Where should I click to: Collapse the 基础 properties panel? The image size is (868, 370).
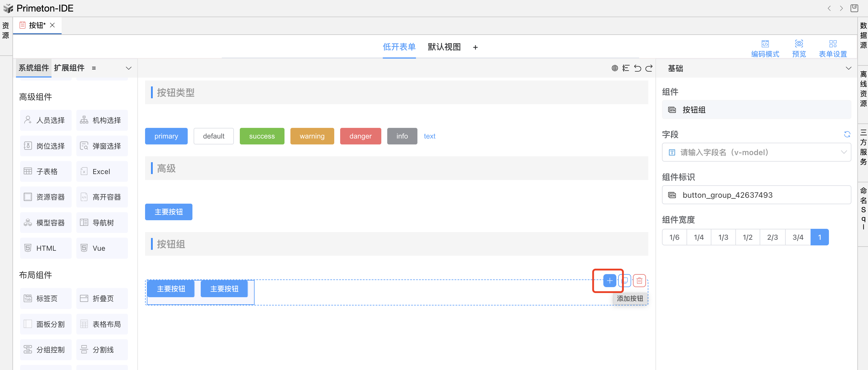(x=848, y=68)
